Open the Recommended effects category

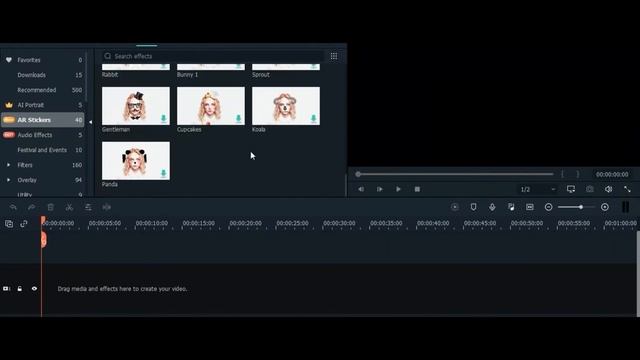coord(37,90)
